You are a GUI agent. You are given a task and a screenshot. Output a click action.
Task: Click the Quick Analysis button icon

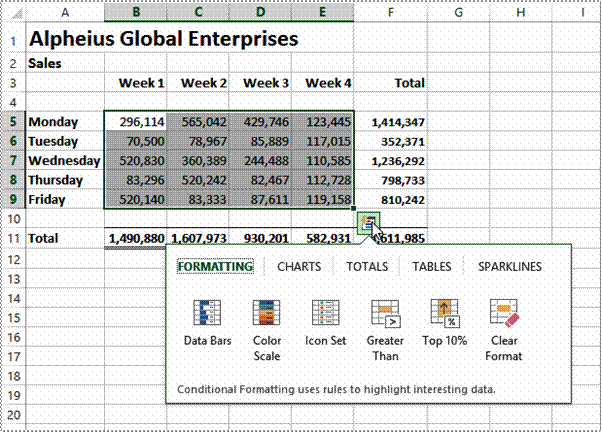click(x=369, y=223)
